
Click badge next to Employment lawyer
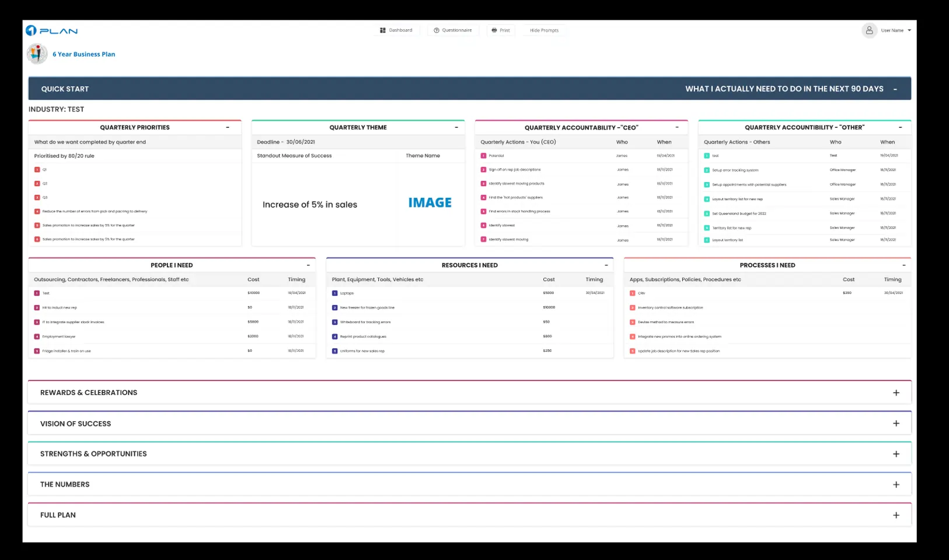[37, 337]
